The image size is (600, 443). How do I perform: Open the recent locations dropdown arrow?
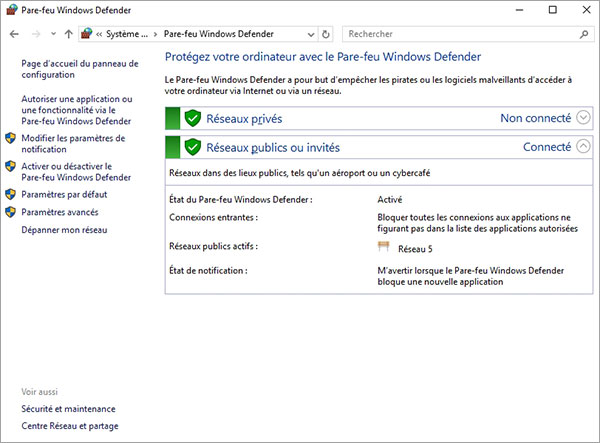point(53,34)
